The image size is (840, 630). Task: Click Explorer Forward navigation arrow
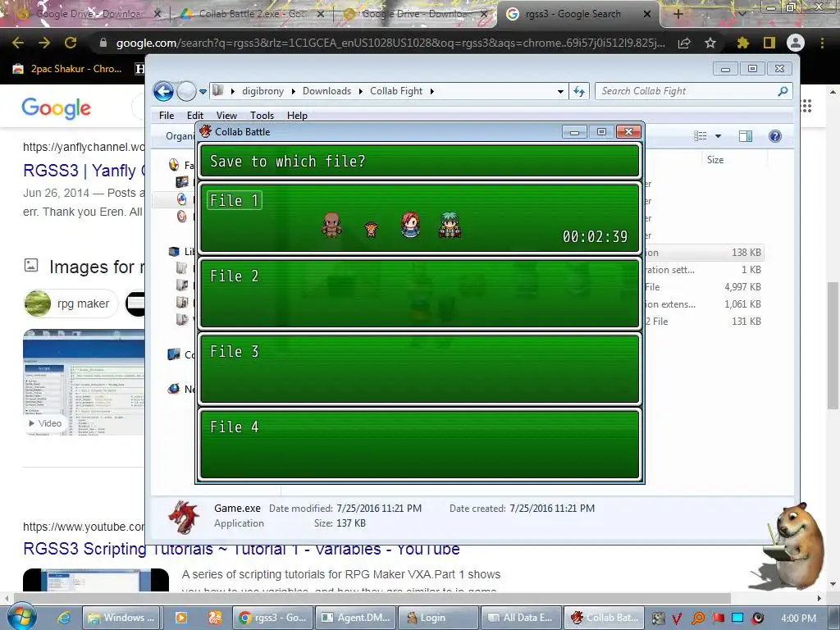coord(186,91)
